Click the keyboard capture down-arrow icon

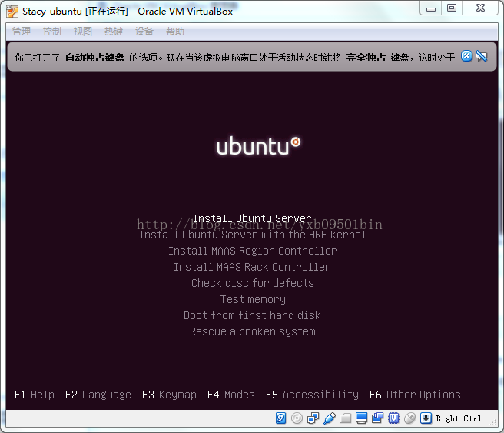coord(426,418)
